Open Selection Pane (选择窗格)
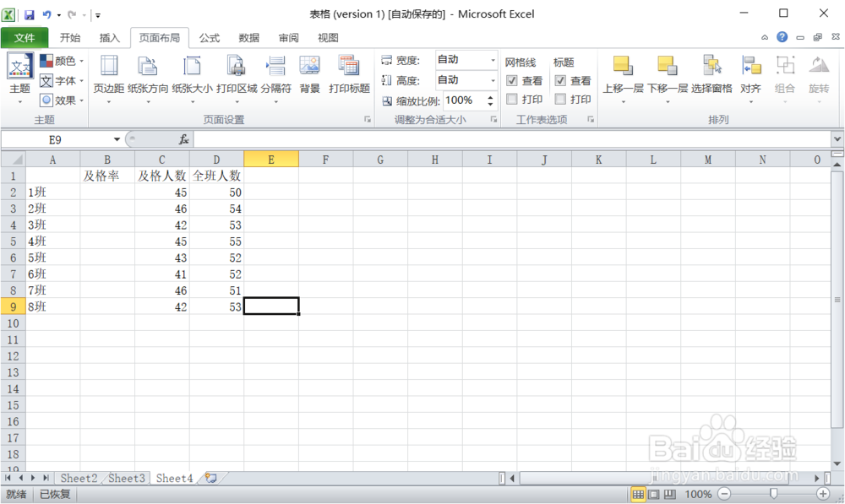This screenshot has width=845, height=504. point(711,74)
